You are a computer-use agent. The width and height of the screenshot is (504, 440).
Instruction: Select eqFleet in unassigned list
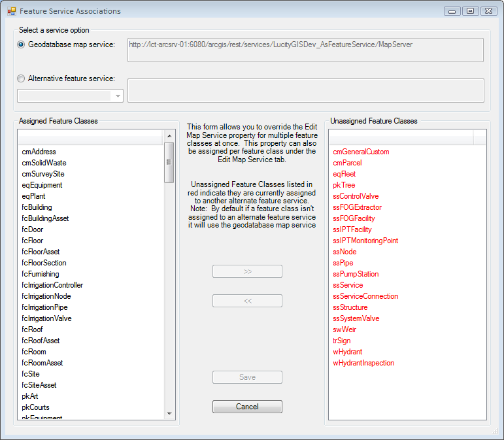point(344,174)
